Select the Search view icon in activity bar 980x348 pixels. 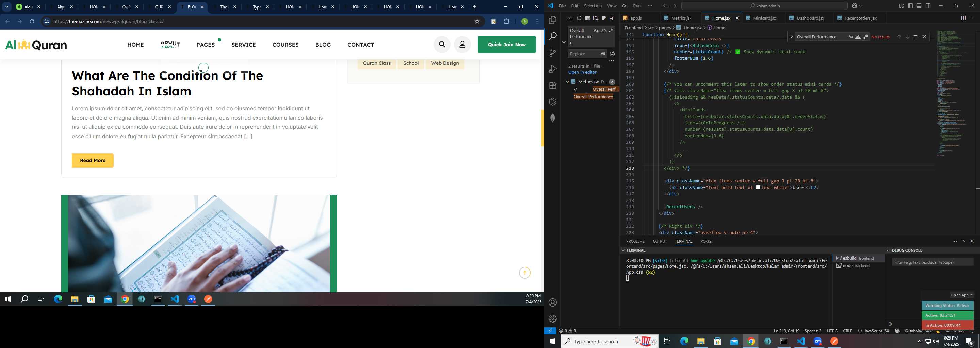552,36
